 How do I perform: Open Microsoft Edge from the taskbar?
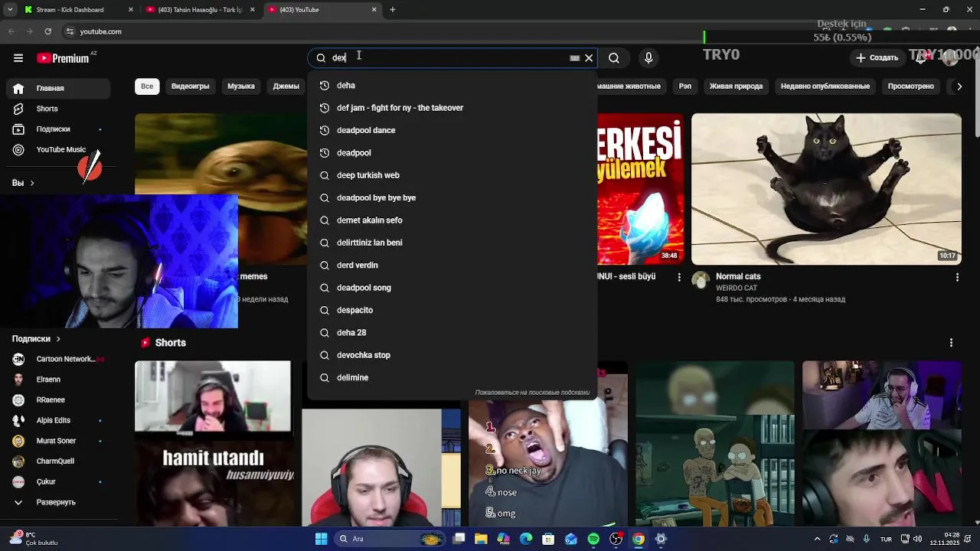(x=526, y=539)
